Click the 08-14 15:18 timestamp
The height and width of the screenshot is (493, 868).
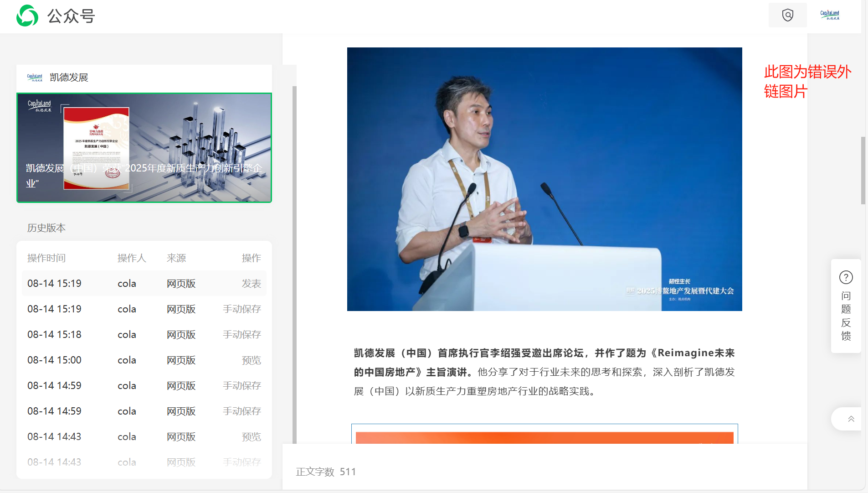54,335
